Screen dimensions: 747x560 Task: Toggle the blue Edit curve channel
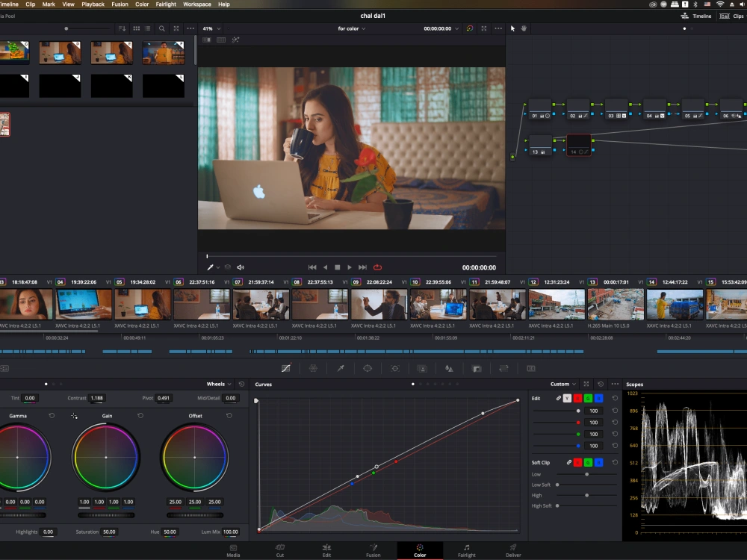tap(599, 398)
